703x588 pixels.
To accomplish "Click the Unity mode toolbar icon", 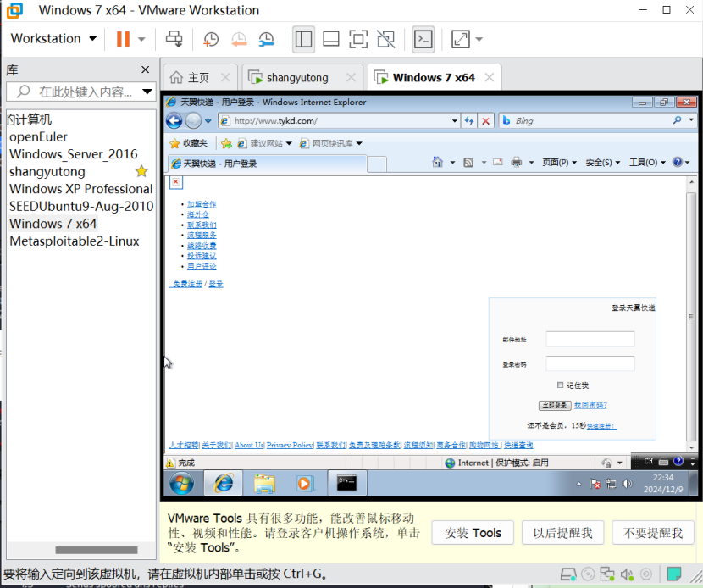I will 386,39.
